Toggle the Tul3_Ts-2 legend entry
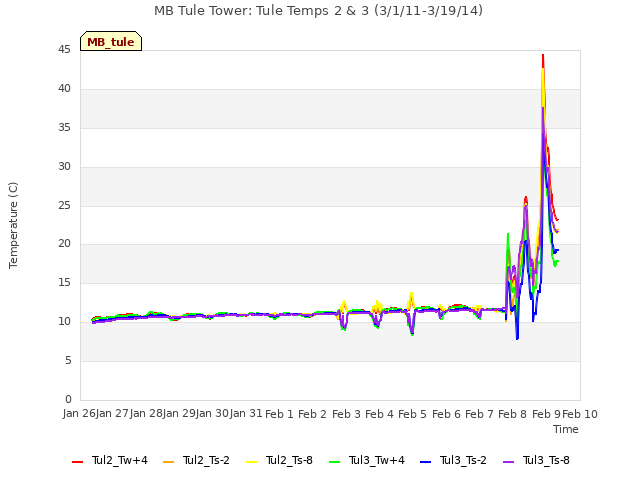The width and height of the screenshot is (640, 480). click(x=453, y=460)
